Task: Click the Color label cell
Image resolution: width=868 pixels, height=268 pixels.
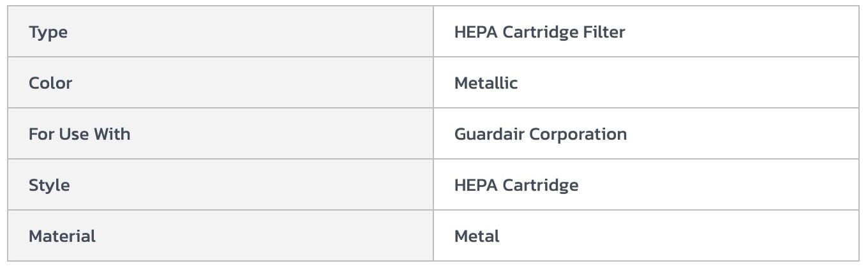Action: 50,83
